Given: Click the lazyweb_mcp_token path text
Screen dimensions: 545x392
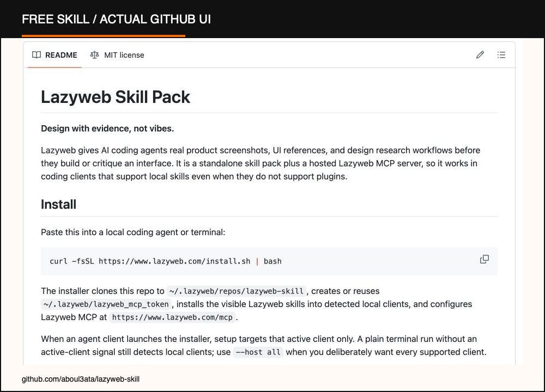Looking at the screenshot, I should click(x=106, y=304).
